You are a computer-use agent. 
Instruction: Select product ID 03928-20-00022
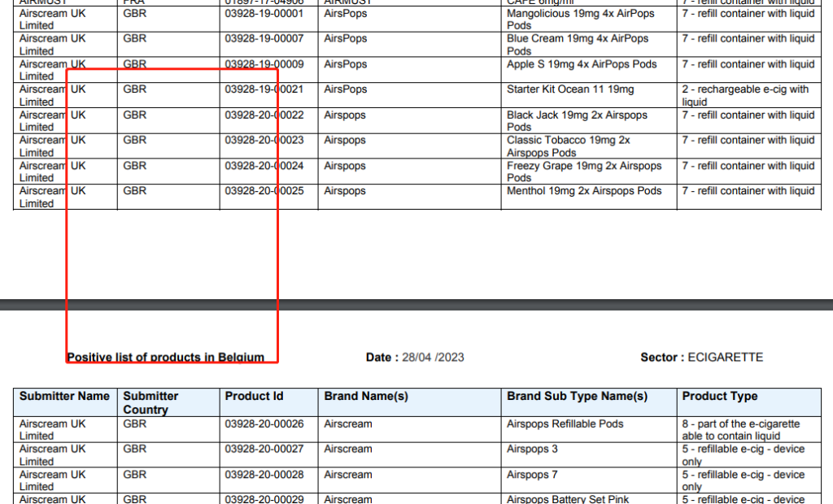pyautogui.click(x=264, y=115)
